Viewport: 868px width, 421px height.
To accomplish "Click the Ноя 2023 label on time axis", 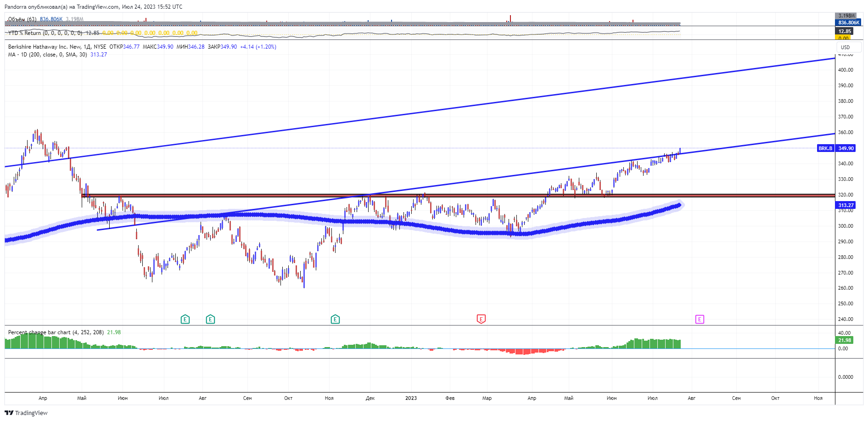I will [x=818, y=398].
